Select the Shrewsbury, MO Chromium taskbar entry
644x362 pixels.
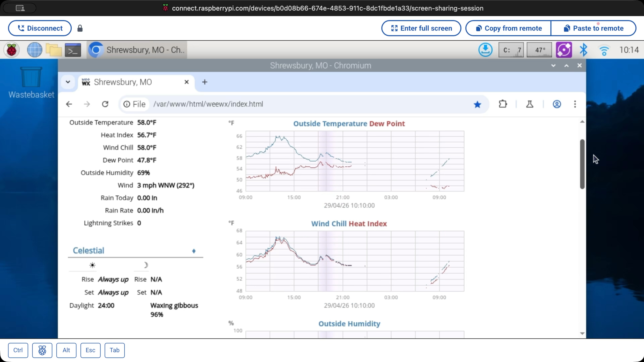coord(137,50)
